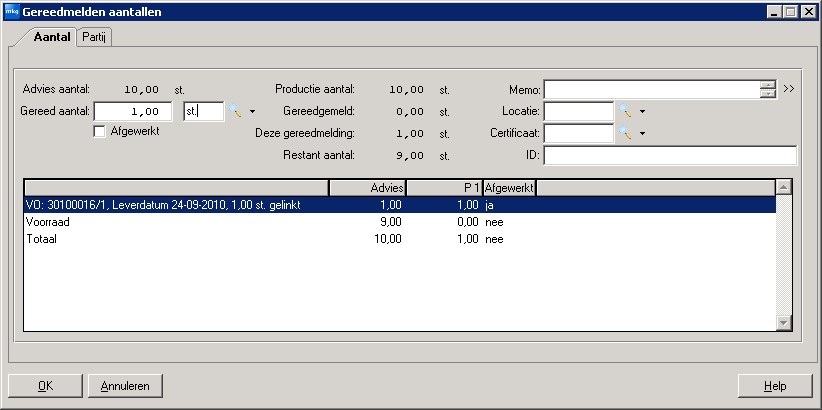This screenshot has width=822, height=410.
Task: Click the Restant aantal label
Action: tap(319, 155)
